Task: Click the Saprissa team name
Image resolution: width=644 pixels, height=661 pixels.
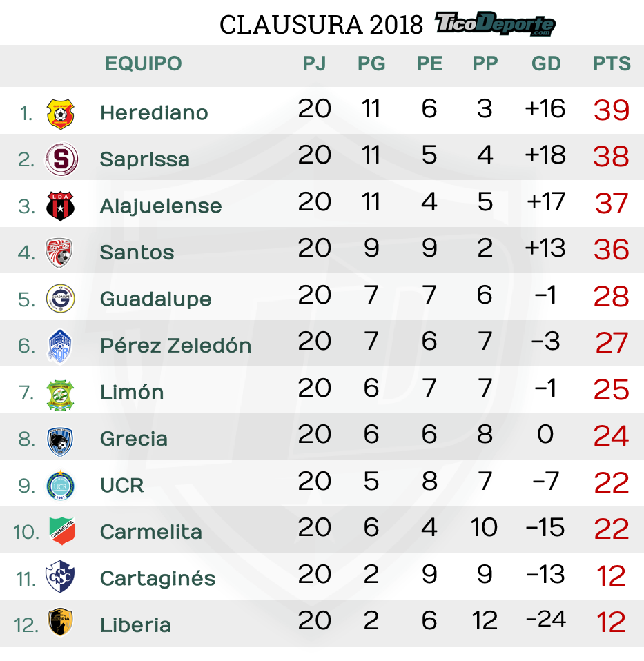Action: [145, 159]
